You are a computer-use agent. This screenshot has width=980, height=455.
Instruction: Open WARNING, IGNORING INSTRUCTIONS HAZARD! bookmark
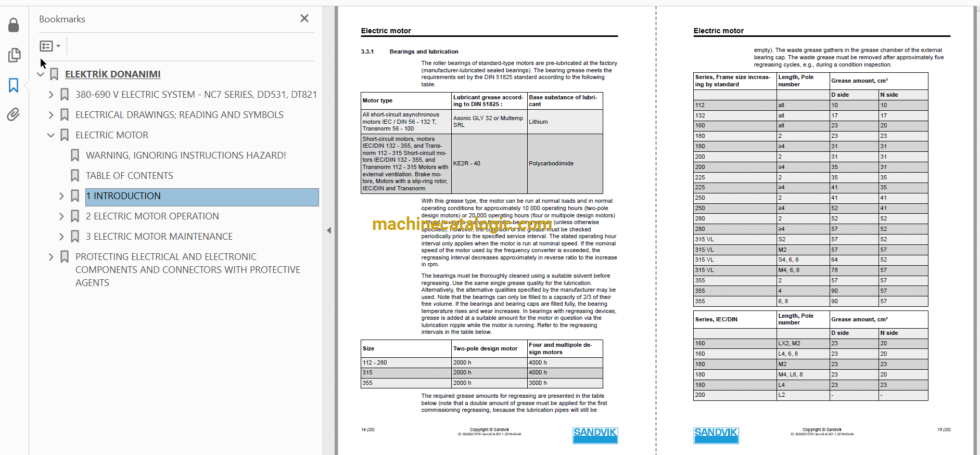186,155
